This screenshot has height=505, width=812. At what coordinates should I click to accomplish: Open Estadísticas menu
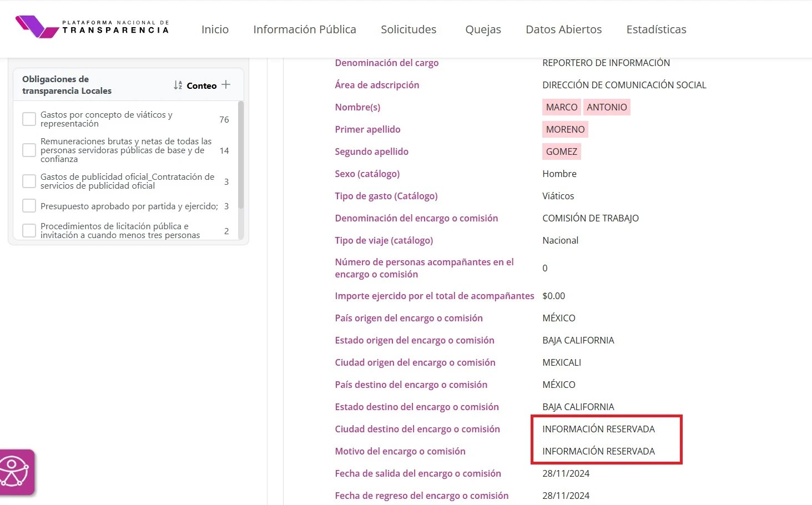coord(656,29)
